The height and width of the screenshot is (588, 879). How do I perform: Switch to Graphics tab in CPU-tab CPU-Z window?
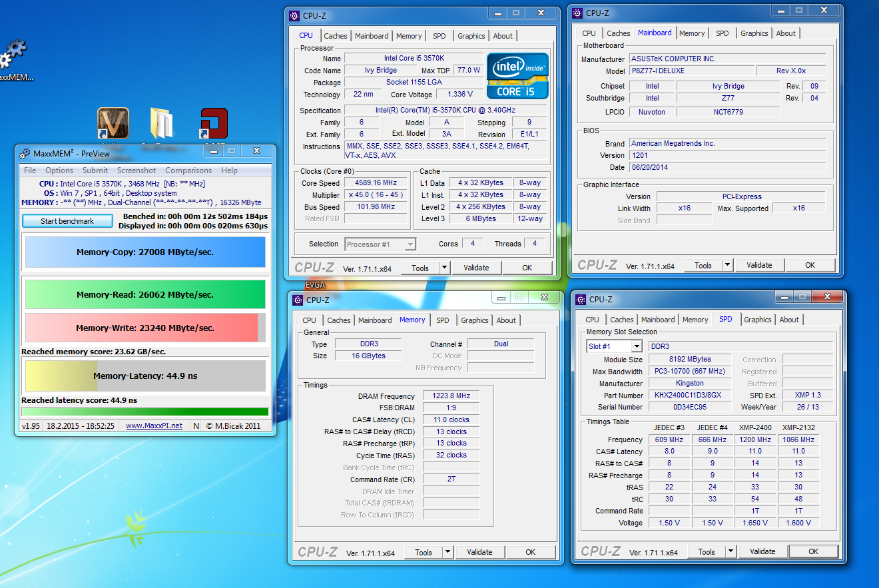tap(471, 36)
